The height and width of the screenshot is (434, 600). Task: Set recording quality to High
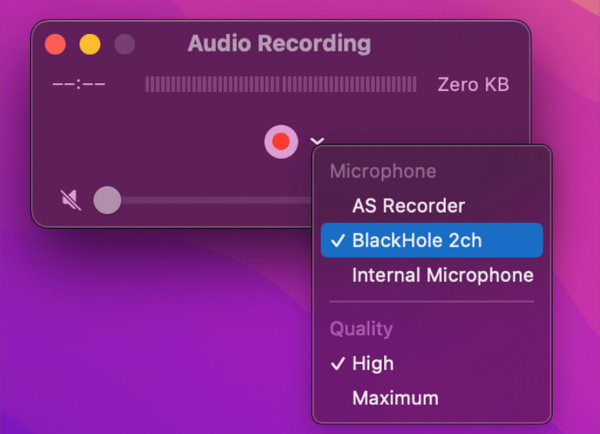[x=432, y=364]
